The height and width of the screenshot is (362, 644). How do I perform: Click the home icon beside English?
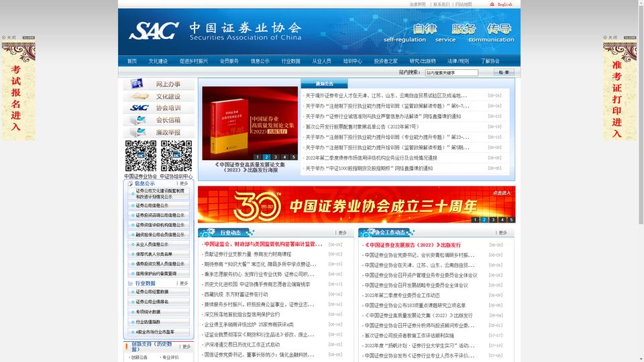pyautogui.click(x=492, y=4)
